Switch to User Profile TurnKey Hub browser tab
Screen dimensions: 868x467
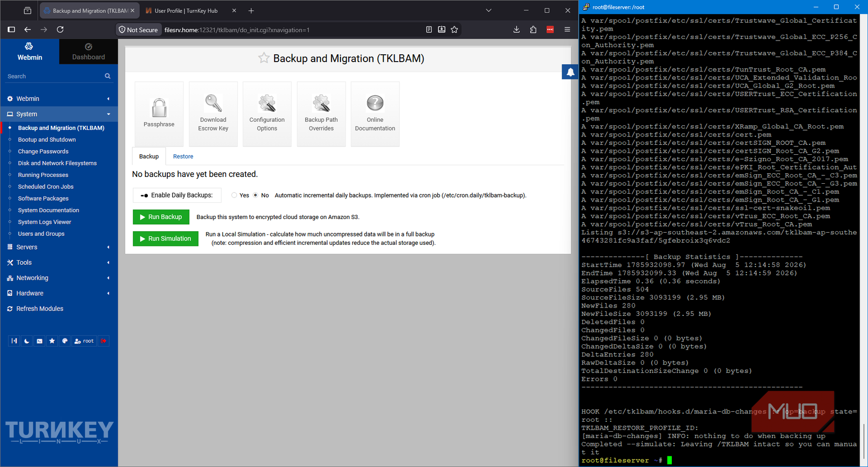point(186,11)
